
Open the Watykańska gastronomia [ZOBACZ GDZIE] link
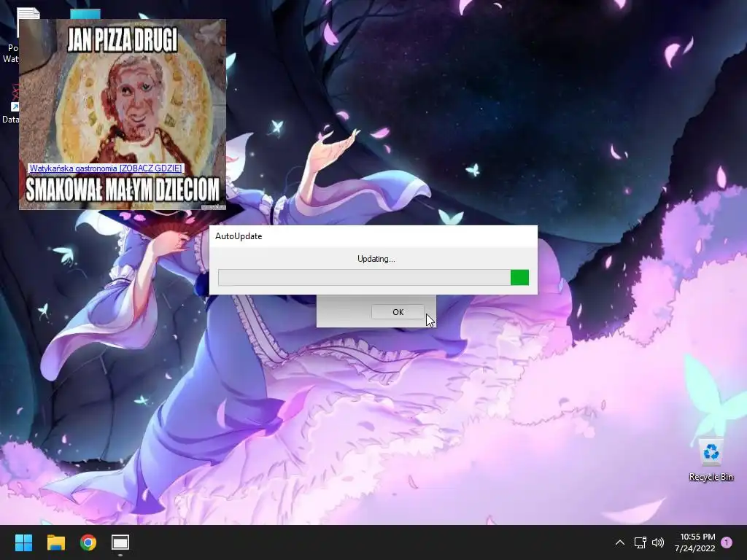click(x=105, y=168)
